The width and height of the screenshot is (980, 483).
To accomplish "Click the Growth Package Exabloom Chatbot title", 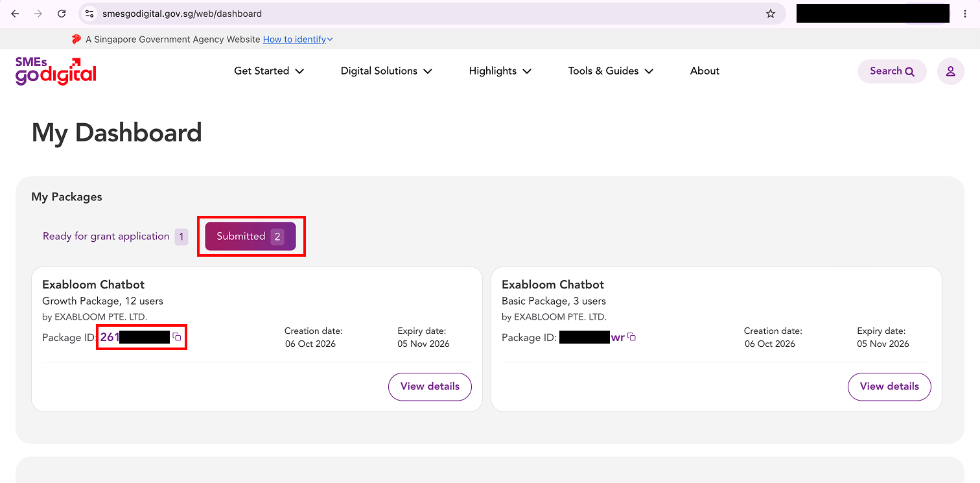I will 93,285.
